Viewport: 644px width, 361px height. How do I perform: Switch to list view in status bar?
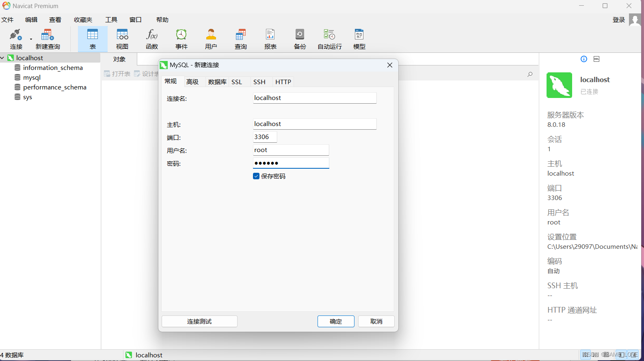tap(586, 354)
